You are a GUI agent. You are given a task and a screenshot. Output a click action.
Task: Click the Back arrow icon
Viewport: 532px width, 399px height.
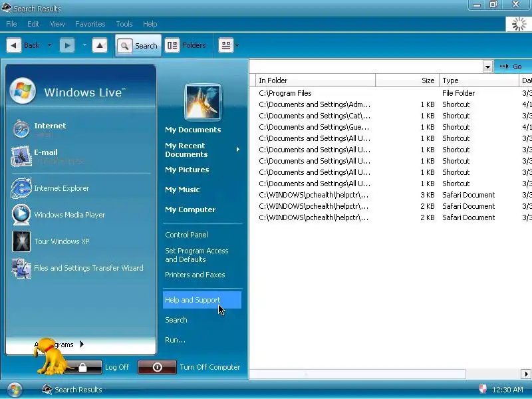pyautogui.click(x=13, y=45)
